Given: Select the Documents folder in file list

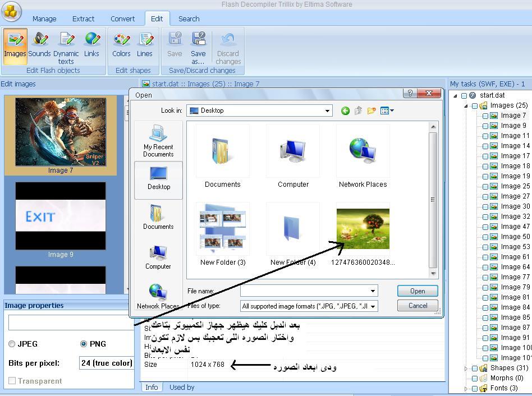Looking at the screenshot, I should pos(223,156).
